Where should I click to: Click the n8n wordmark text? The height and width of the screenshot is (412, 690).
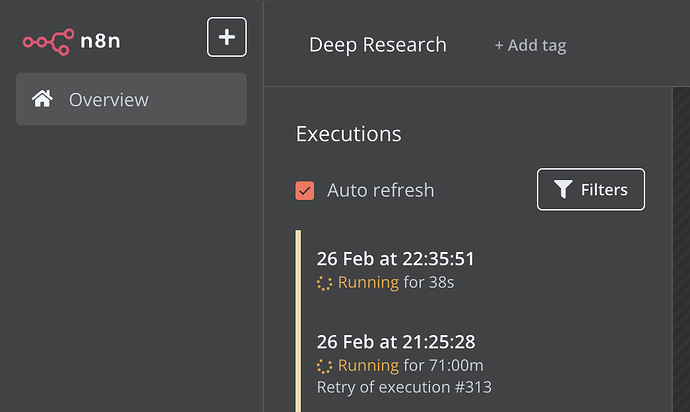[x=101, y=41]
